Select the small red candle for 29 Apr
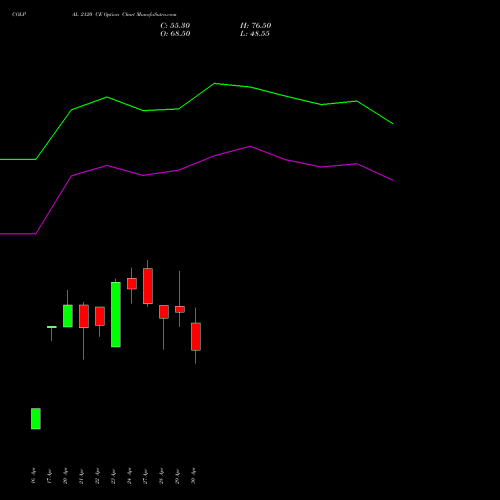500x500 pixels. point(180,309)
